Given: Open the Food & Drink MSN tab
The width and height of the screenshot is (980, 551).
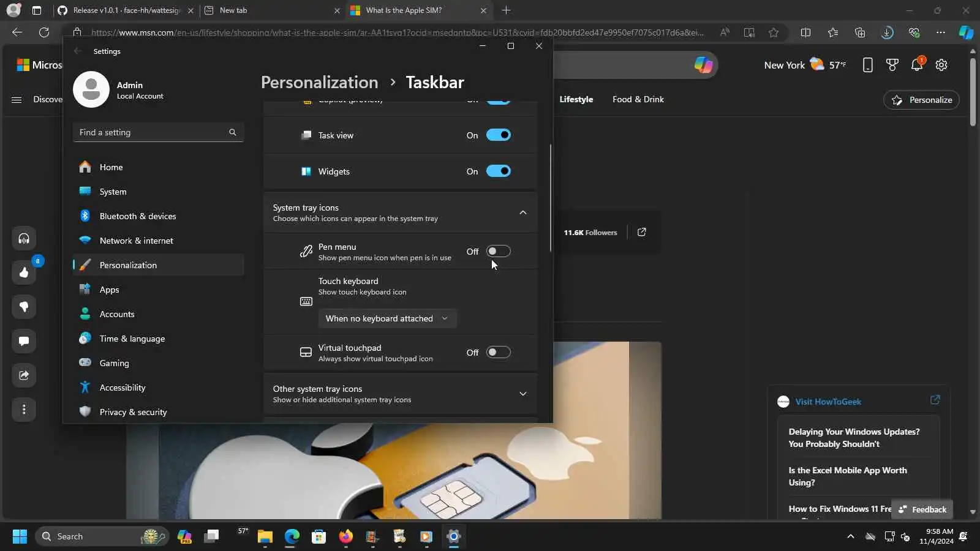Looking at the screenshot, I should click(638, 99).
